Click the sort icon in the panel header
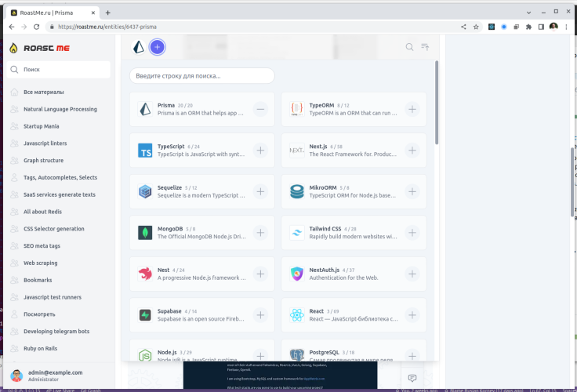 pyautogui.click(x=425, y=47)
